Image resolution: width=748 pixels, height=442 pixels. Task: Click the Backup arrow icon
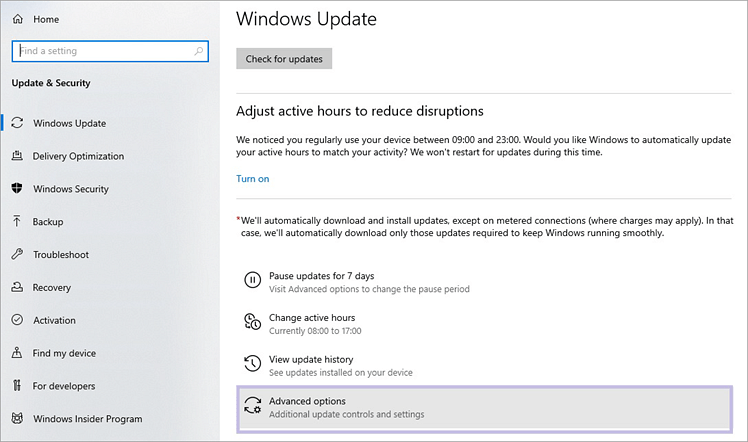[x=17, y=222]
